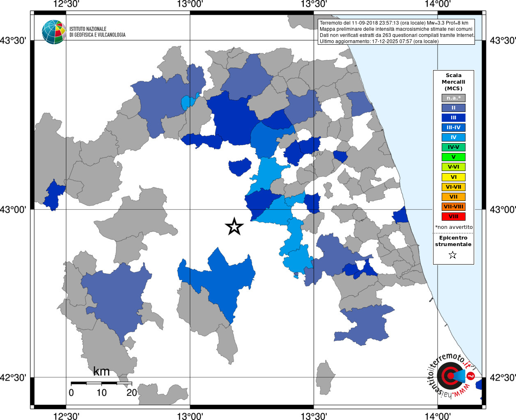
Task: Choose the orange VII legend swatch
Action: coord(454,197)
